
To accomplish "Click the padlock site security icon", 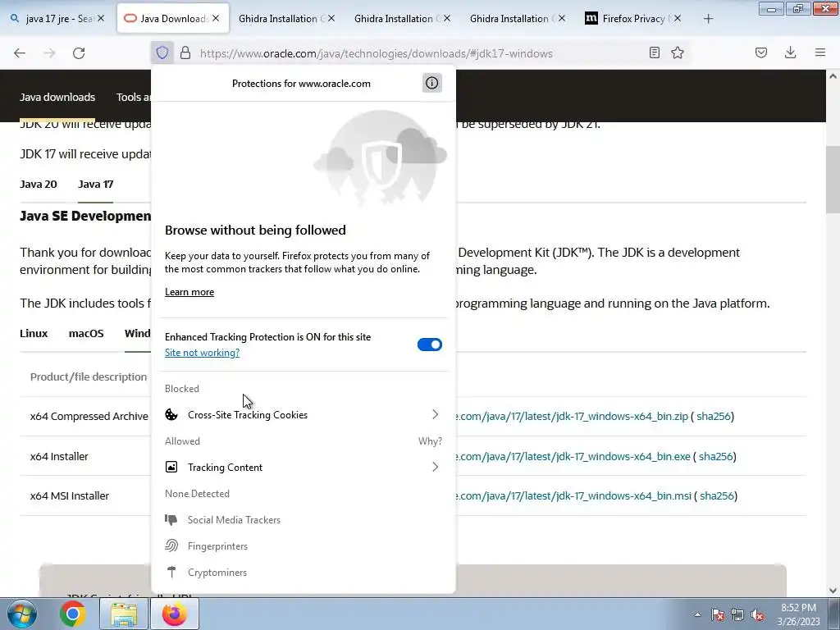I will pos(185,52).
